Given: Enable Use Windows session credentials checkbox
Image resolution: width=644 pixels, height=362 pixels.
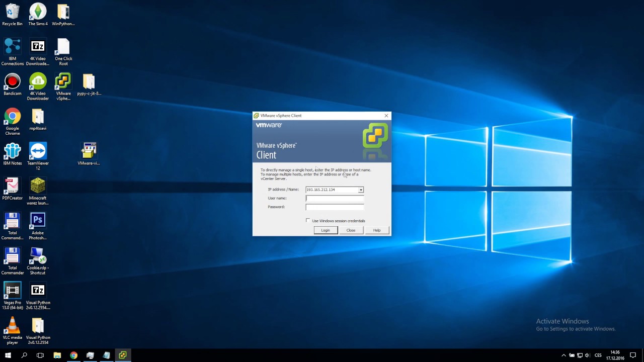Looking at the screenshot, I should pos(308,221).
